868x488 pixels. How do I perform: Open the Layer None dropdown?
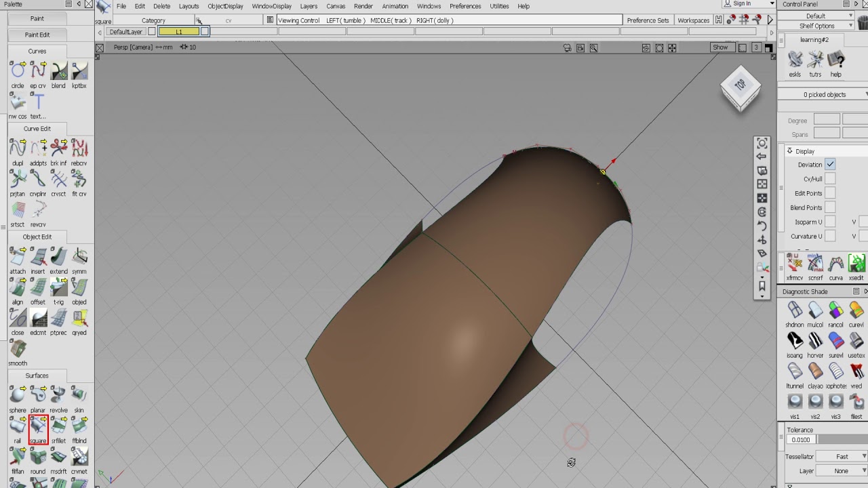tap(842, 471)
